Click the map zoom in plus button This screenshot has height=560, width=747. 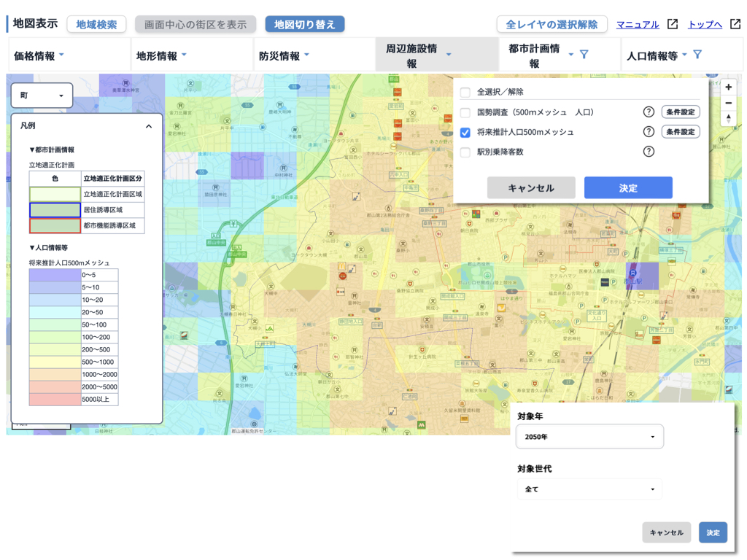pyautogui.click(x=728, y=87)
